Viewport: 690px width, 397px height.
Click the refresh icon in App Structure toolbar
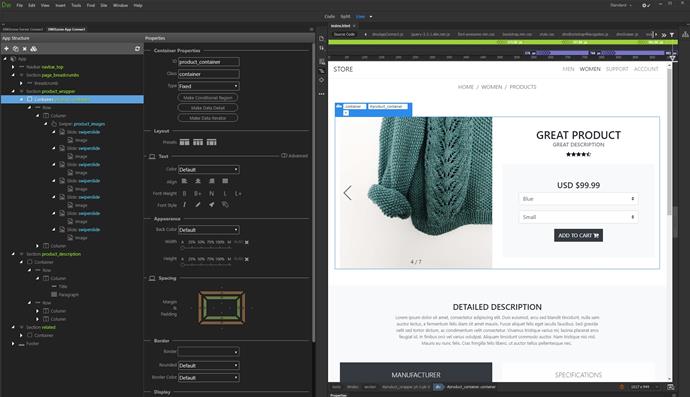[x=137, y=49]
